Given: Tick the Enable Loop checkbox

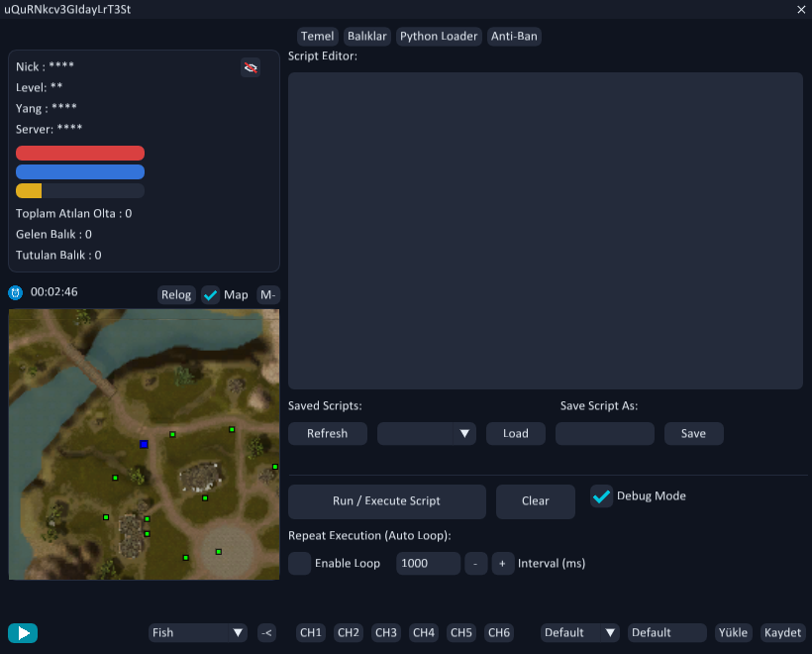Looking at the screenshot, I should (299, 563).
